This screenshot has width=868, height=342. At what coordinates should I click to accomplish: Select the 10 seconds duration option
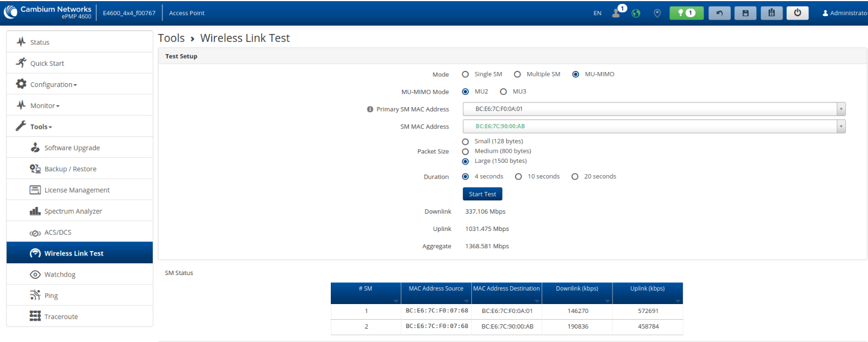click(x=518, y=176)
